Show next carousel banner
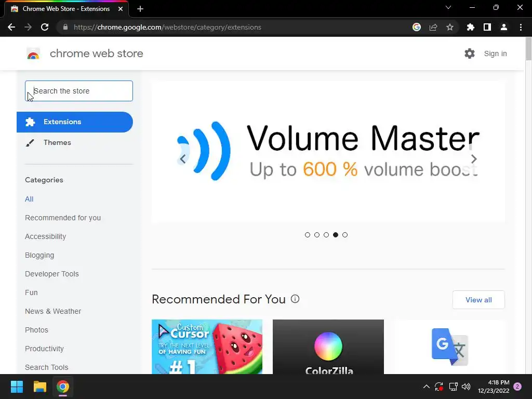The height and width of the screenshot is (399, 532). pyautogui.click(x=474, y=159)
